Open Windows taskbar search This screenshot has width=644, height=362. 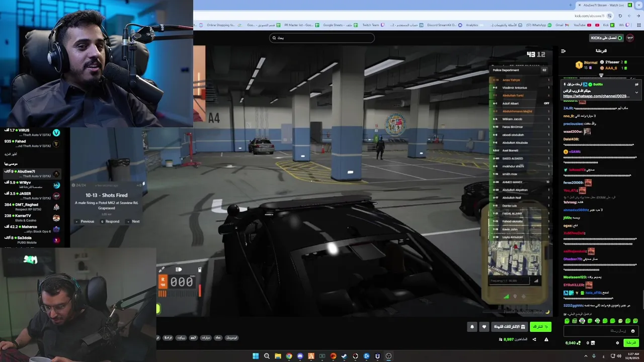pos(267,356)
